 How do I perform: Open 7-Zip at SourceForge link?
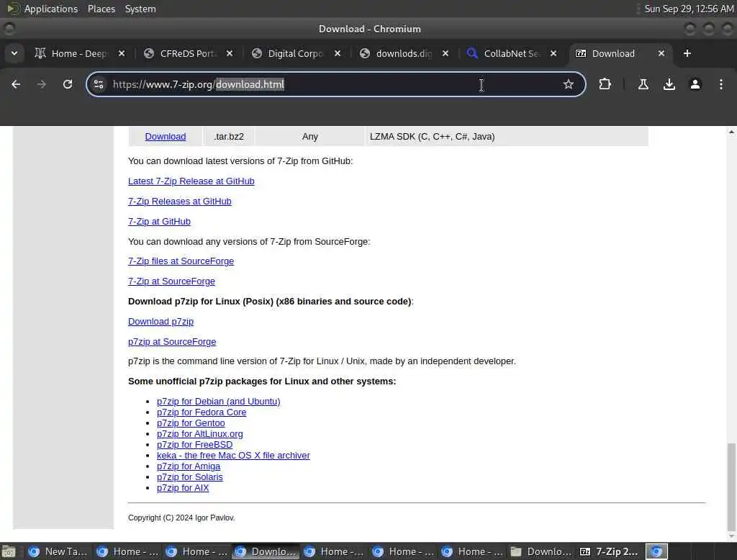171,281
